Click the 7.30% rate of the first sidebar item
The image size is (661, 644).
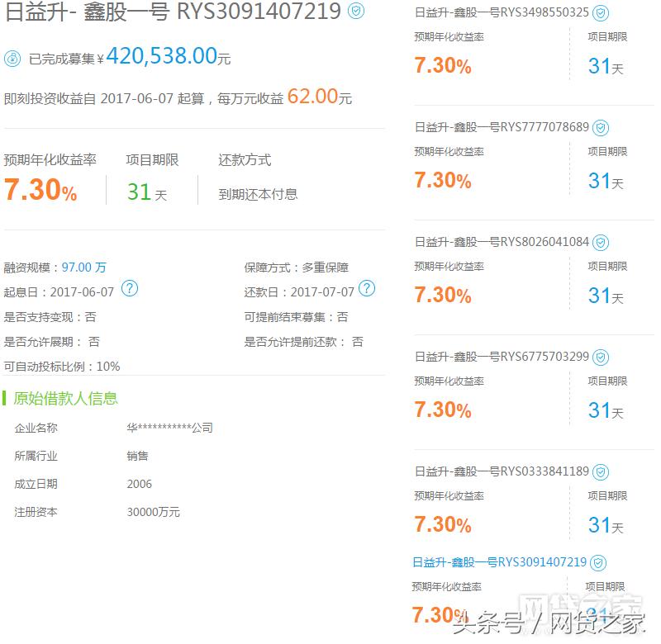[x=443, y=64]
